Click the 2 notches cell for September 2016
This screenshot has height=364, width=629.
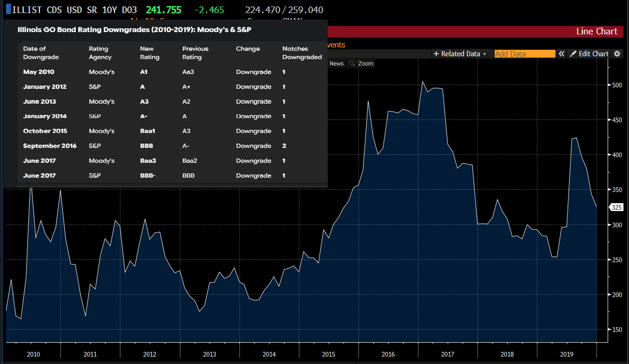284,146
